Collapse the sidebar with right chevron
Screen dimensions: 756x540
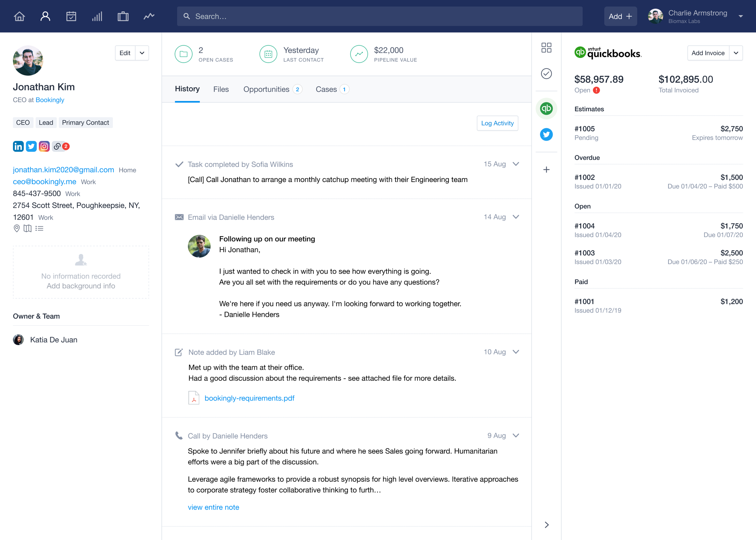(x=546, y=525)
